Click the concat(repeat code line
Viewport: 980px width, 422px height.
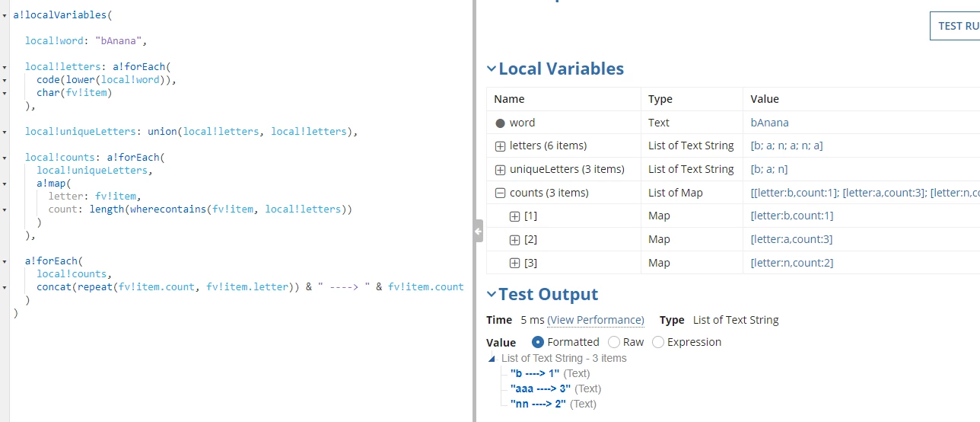[250, 286]
